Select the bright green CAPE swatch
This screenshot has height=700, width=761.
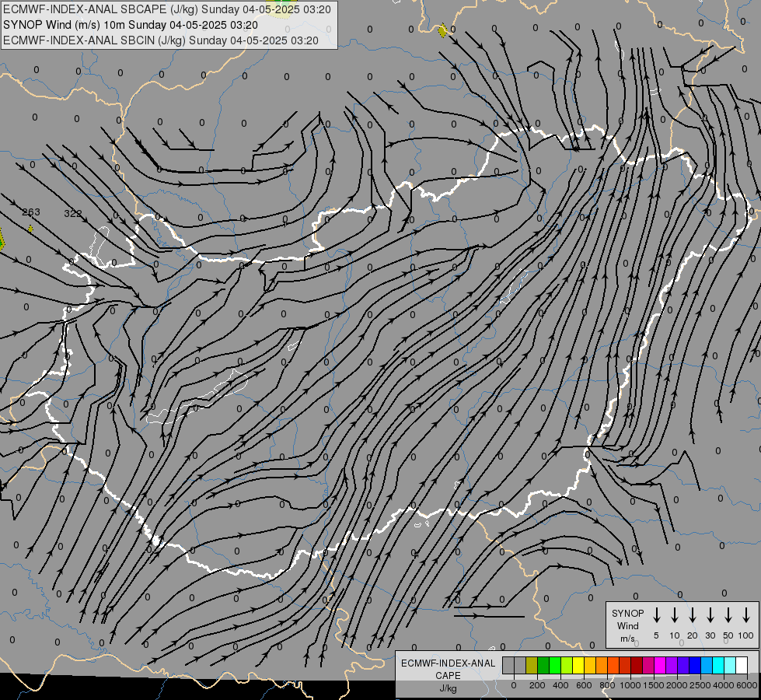(555, 665)
